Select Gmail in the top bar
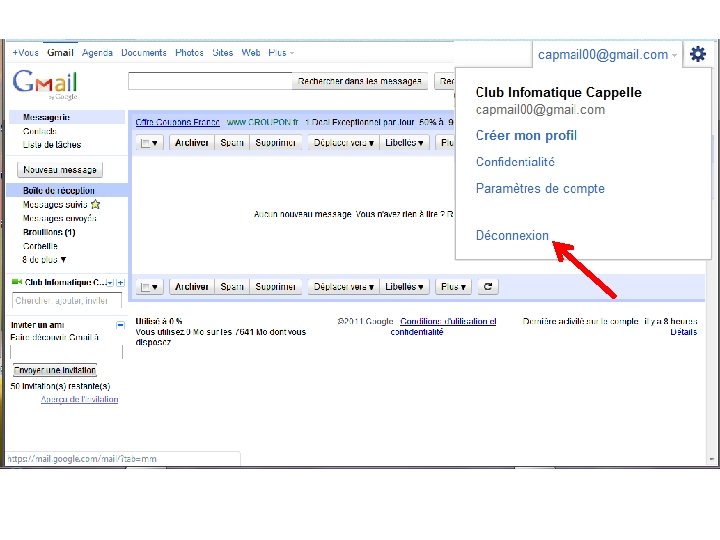 60,53
